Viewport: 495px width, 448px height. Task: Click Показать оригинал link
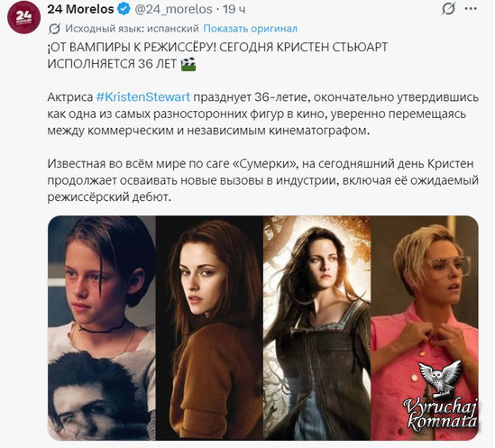(x=250, y=29)
